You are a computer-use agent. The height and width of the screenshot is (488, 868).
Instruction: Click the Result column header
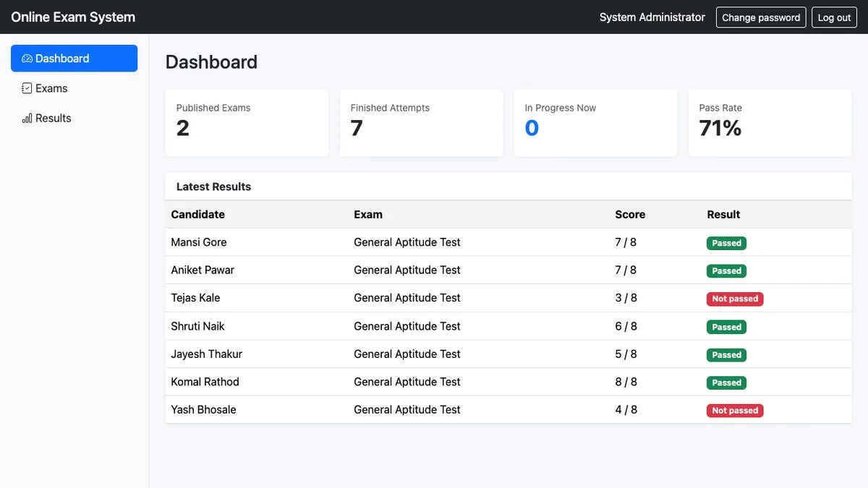click(x=723, y=215)
